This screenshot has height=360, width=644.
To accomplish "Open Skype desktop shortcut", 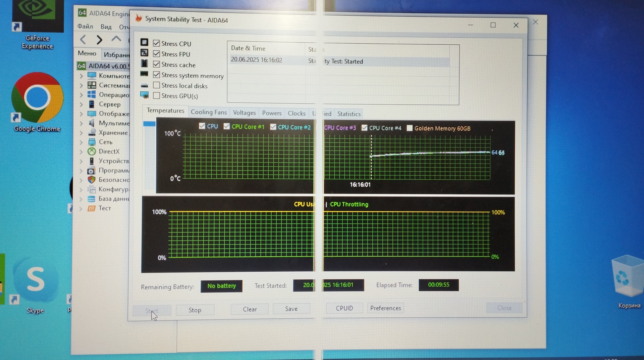I will click(36, 280).
